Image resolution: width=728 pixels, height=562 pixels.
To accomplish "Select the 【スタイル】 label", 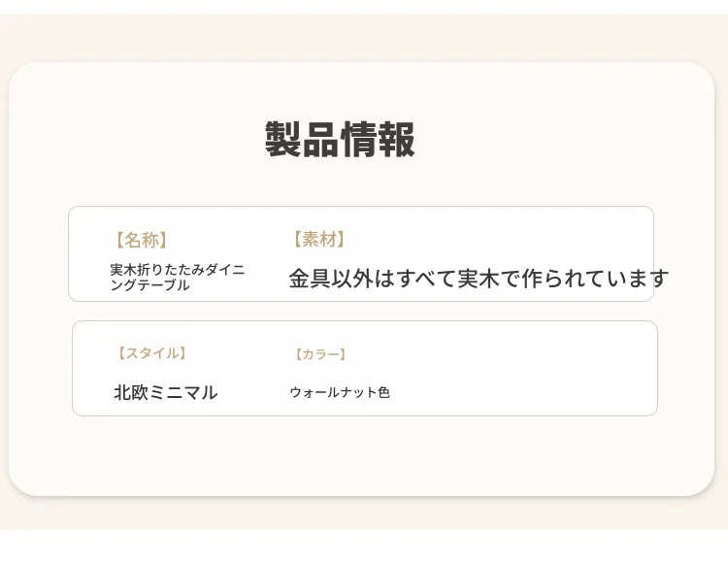I will [150, 353].
